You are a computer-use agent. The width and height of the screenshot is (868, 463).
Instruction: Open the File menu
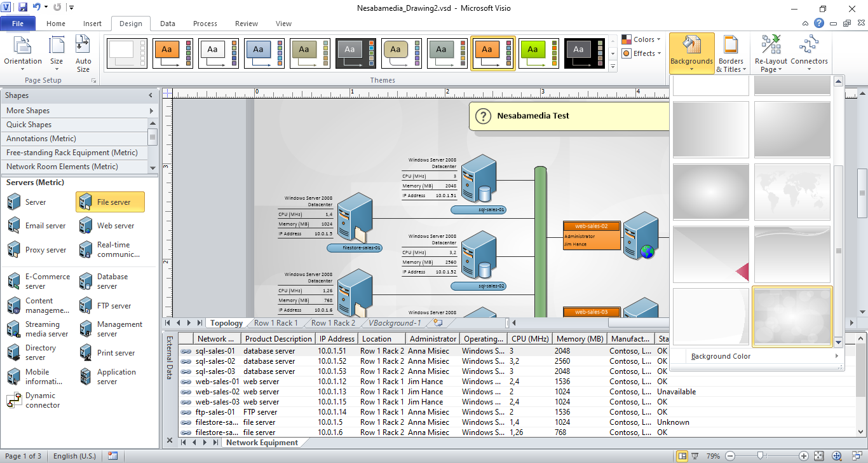click(x=18, y=24)
